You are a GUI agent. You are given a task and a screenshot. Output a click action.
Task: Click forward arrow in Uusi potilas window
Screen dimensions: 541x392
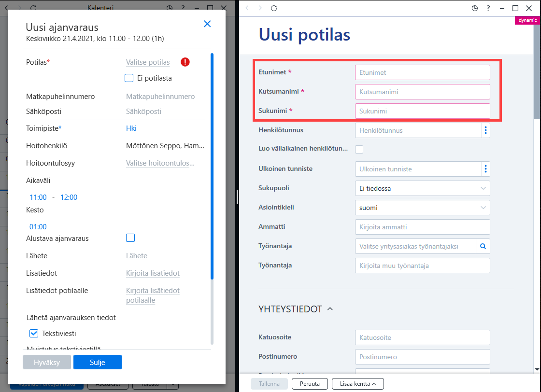coord(260,8)
